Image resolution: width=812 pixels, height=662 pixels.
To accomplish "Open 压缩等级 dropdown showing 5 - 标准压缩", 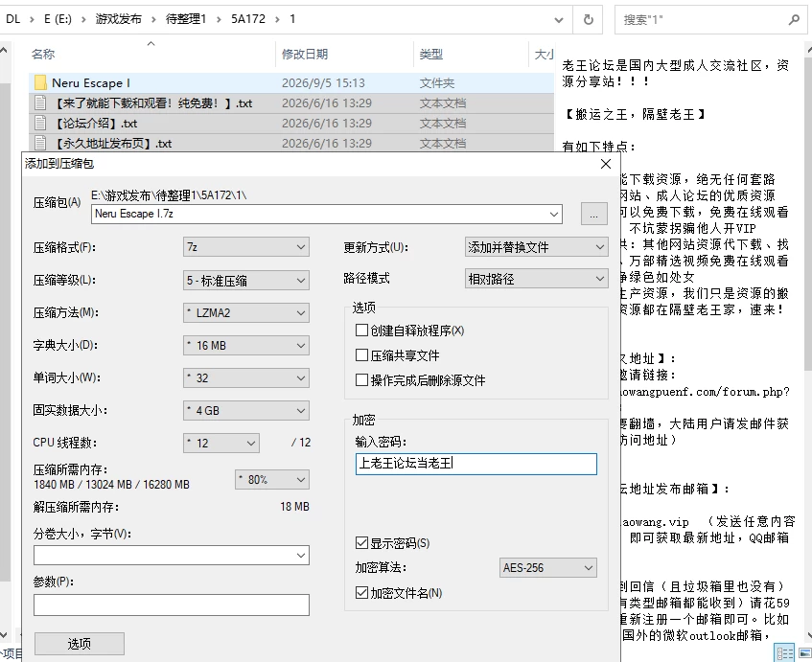I will click(246, 280).
